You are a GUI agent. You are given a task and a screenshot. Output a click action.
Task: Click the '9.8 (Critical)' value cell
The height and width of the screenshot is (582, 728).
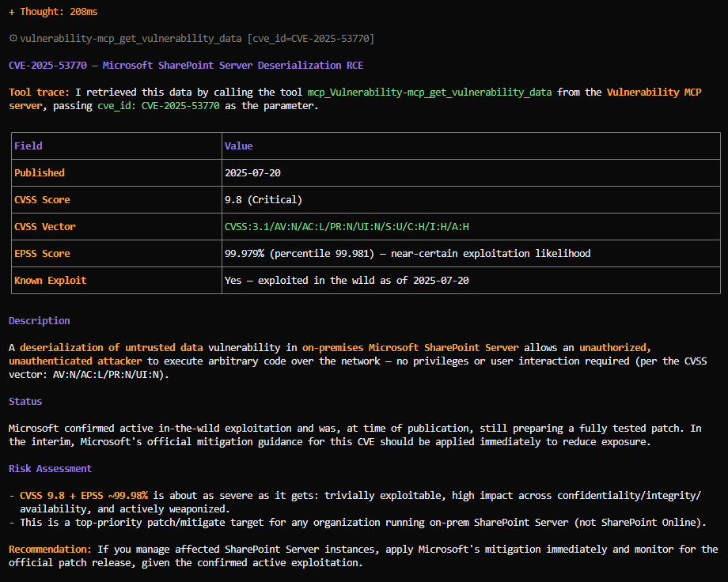pyautogui.click(x=472, y=200)
